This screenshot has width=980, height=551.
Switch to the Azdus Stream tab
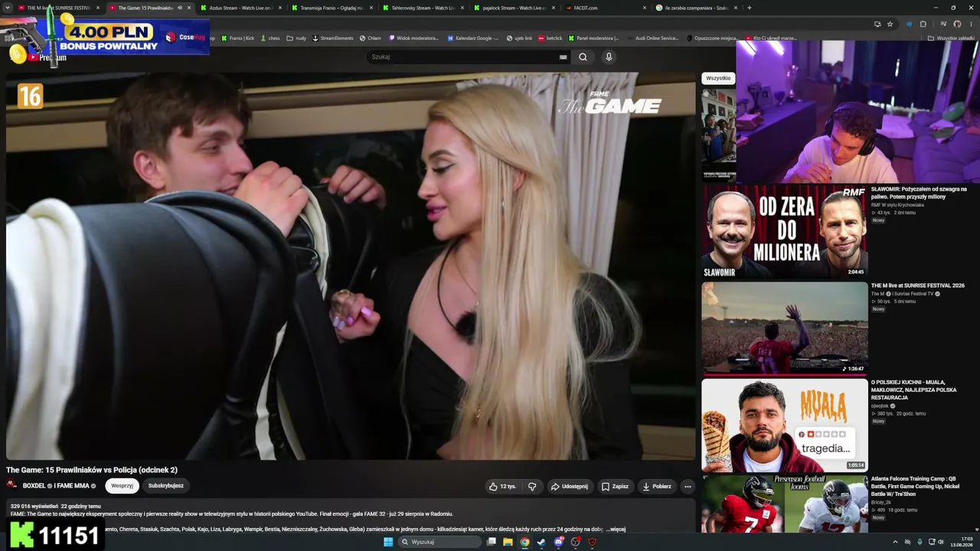(x=240, y=8)
